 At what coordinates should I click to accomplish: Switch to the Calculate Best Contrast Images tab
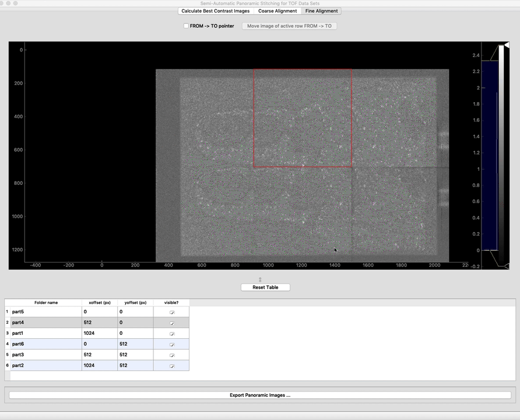[x=215, y=11]
